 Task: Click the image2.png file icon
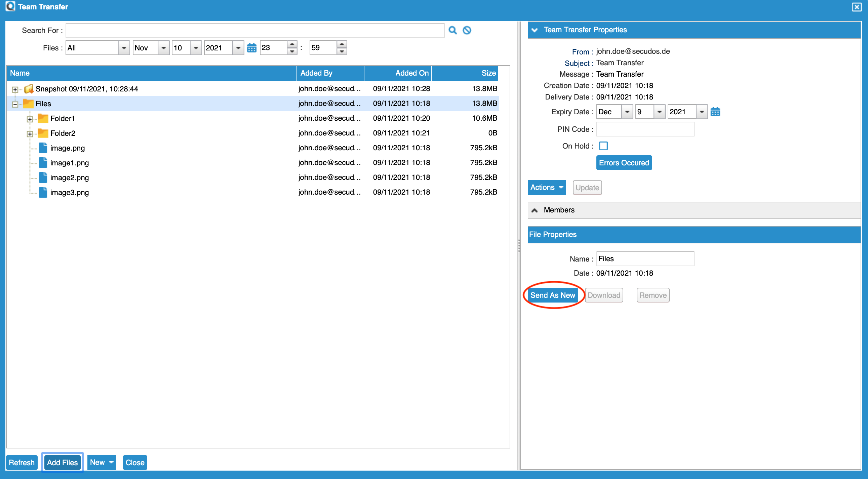coord(43,177)
